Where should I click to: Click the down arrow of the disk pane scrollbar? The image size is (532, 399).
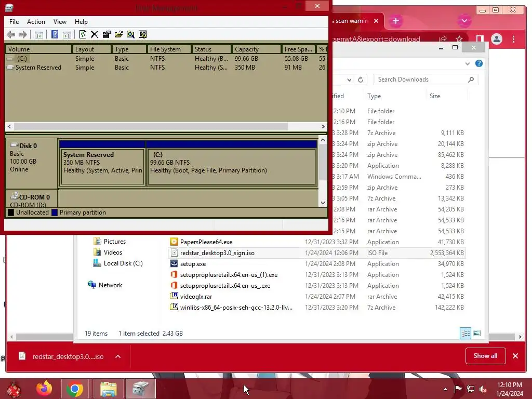tap(323, 203)
